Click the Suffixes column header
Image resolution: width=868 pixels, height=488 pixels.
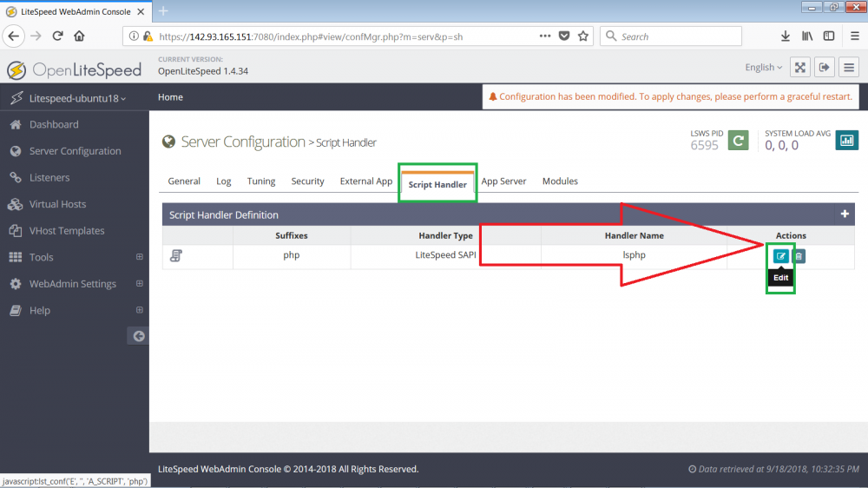click(291, 235)
